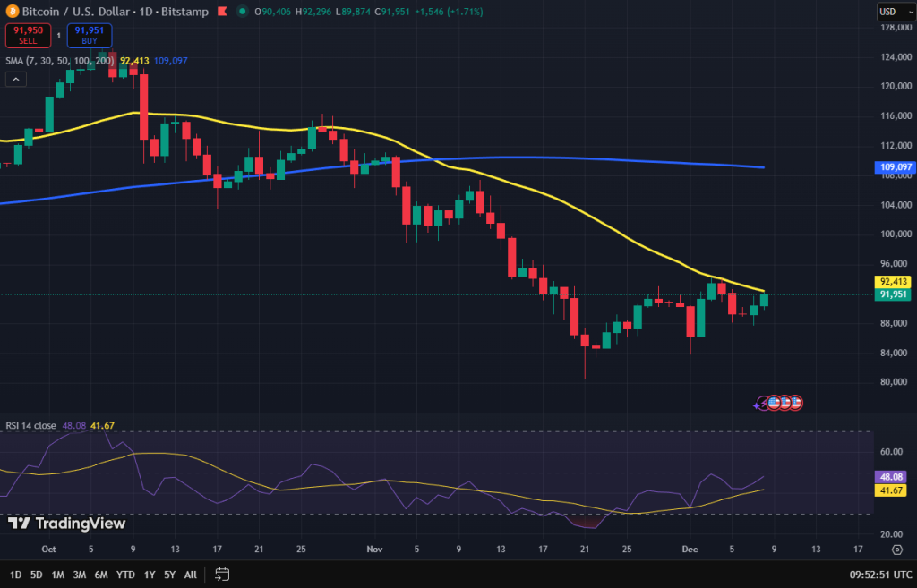Click the Bitcoin symbol logo icon

pyautogui.click(x=11, y=12)
